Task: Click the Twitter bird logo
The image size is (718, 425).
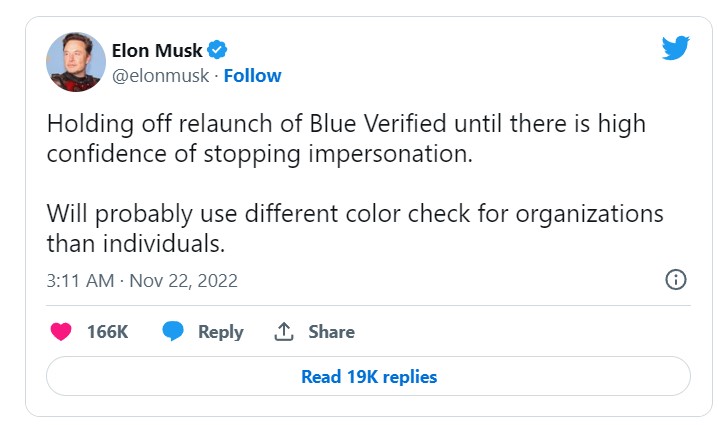Action: [676, 49]
